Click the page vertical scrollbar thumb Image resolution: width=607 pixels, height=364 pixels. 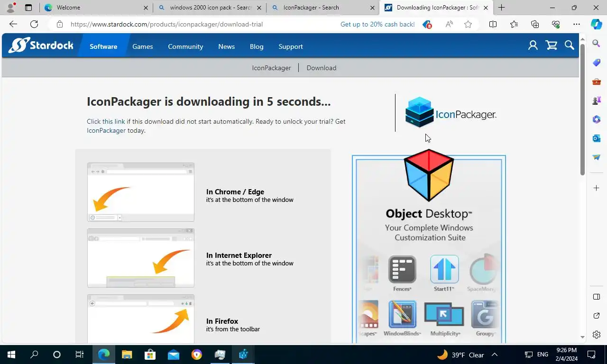[x=582, y=109]
